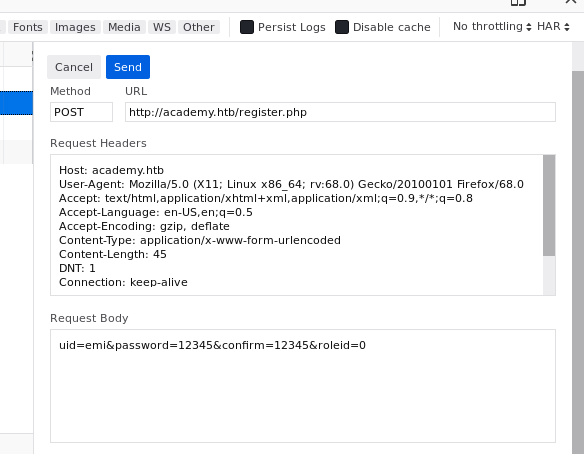
Task: Open the No throttling dropdown
Action: click(492, 27)
